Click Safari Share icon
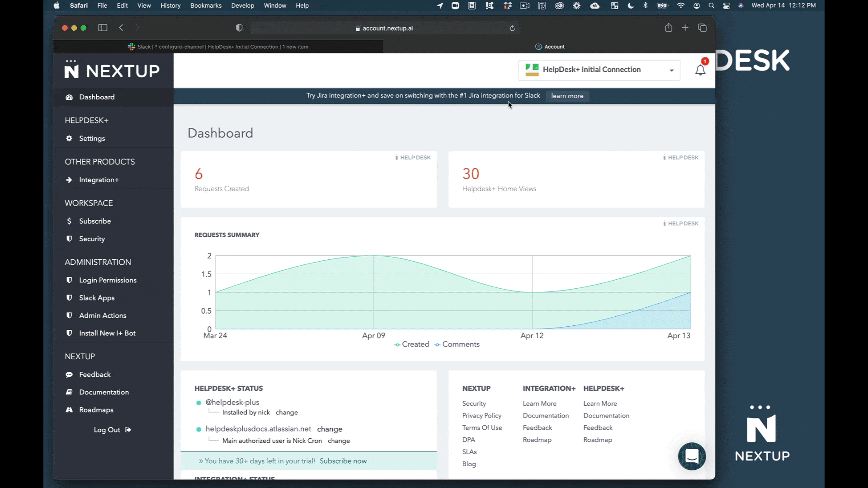The image size is (868, 488). 669,28
